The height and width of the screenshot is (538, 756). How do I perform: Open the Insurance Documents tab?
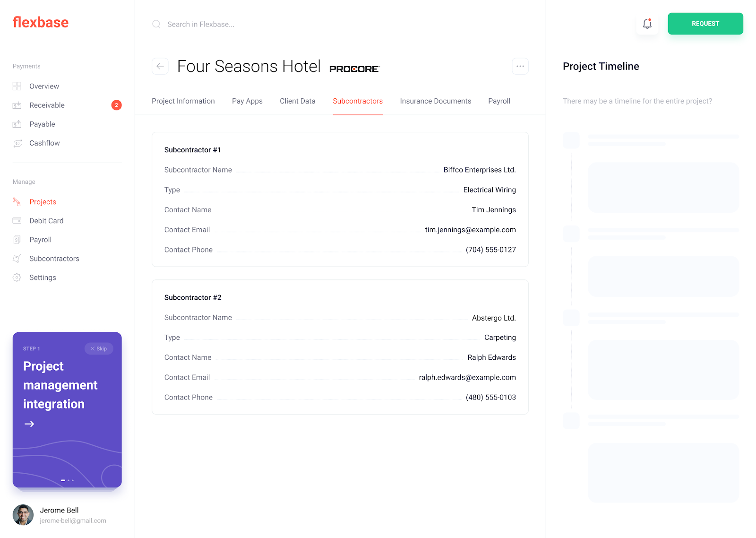436,101
